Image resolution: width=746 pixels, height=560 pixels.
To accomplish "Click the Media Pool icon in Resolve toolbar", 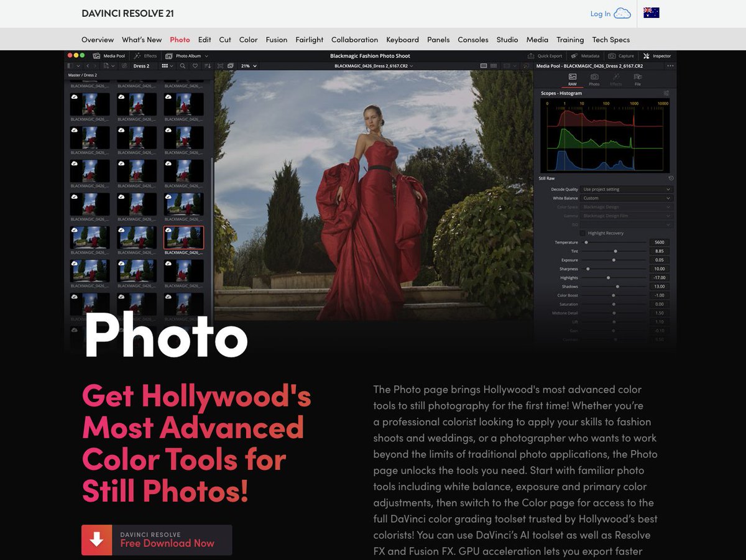I will tap(96, 56).
